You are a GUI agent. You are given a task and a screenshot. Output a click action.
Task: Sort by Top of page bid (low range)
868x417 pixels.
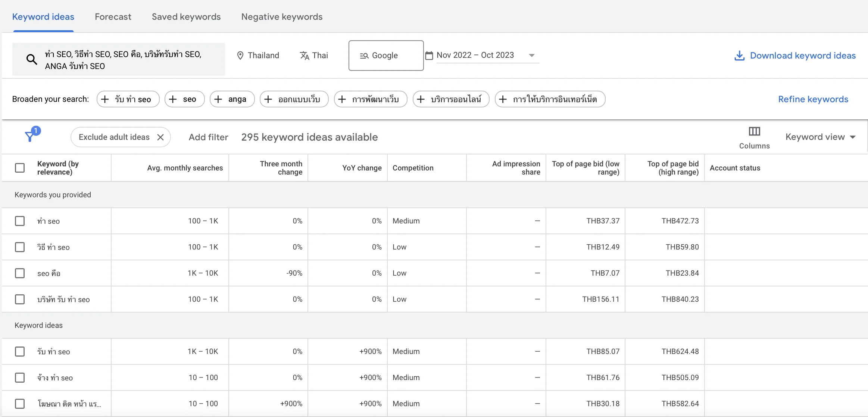(x=586, y=168)
